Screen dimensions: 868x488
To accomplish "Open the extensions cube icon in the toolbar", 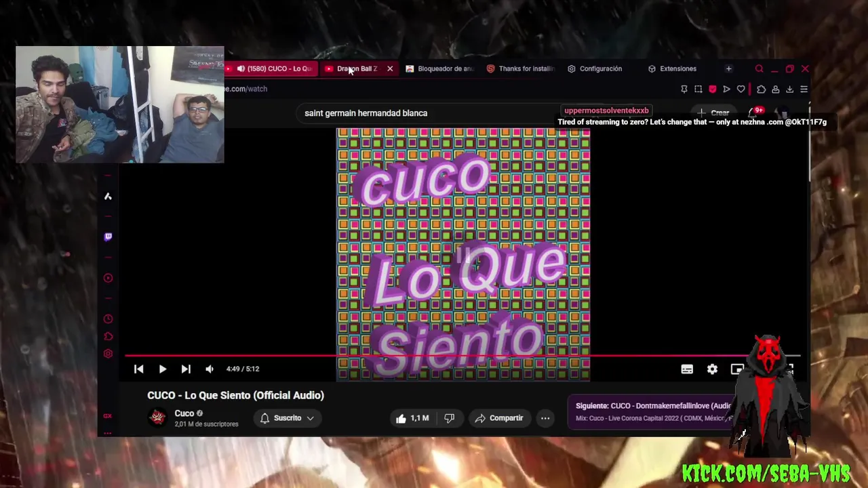I will (x=761, y=89).
